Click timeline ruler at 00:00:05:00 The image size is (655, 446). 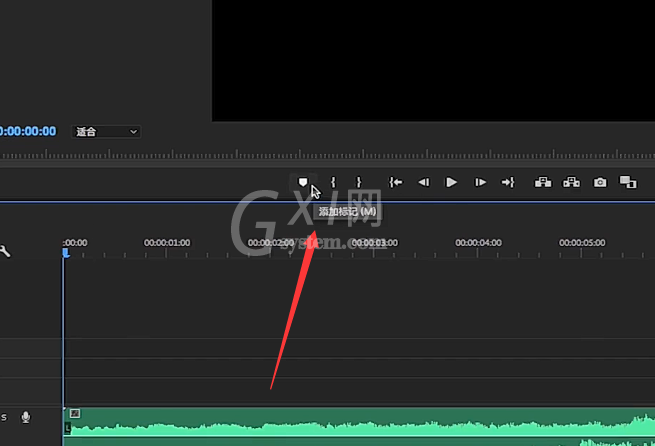tap(582, 243)
